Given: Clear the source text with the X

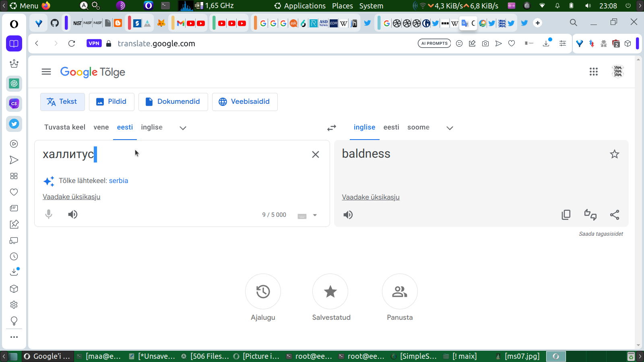Looking at the screenshot, I should 316,154.
